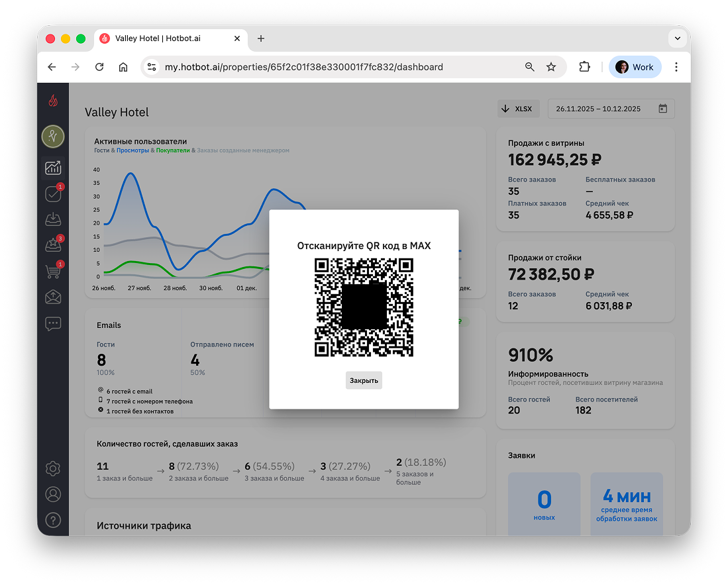The width and height of the screenshot is (728, 585).
Task: Open the browser three-dot menu
Action: (676, 67)
